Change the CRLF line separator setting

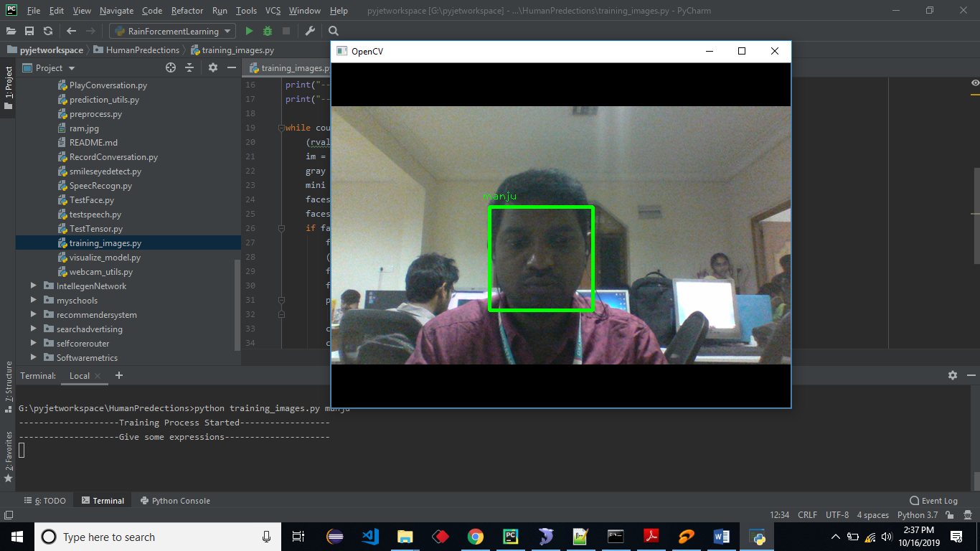click(807, 515)
